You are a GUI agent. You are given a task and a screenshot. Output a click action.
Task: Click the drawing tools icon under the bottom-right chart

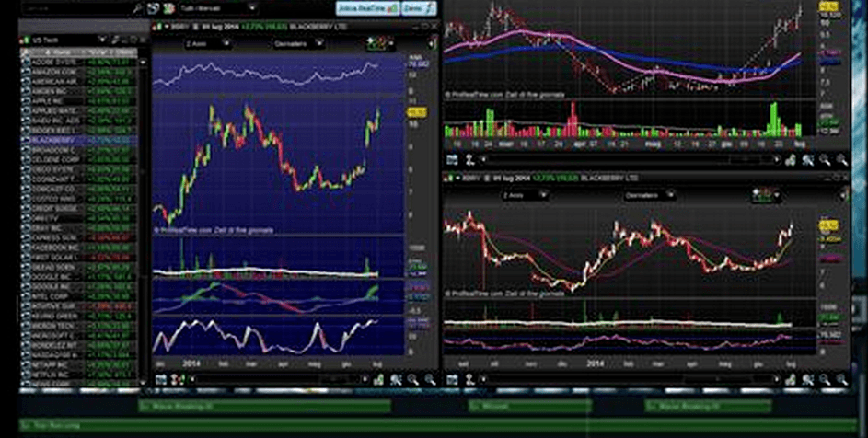tap(469, 379)
